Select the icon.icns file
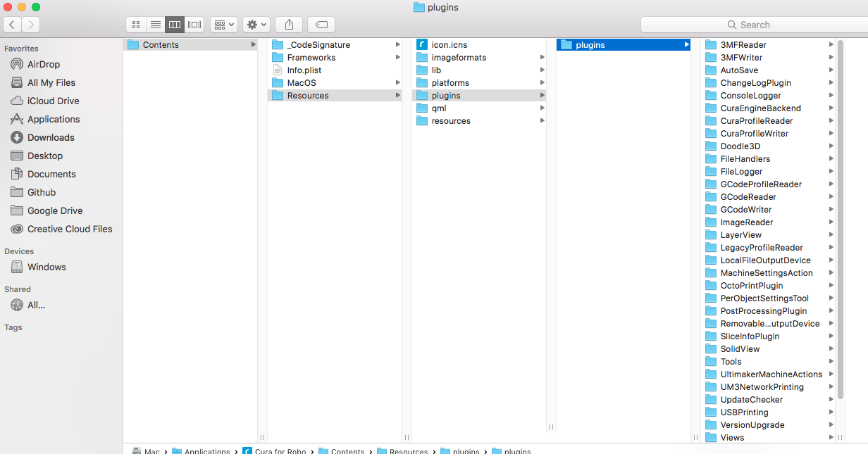Screen dimensions: 868x454 tap(479, 44)
